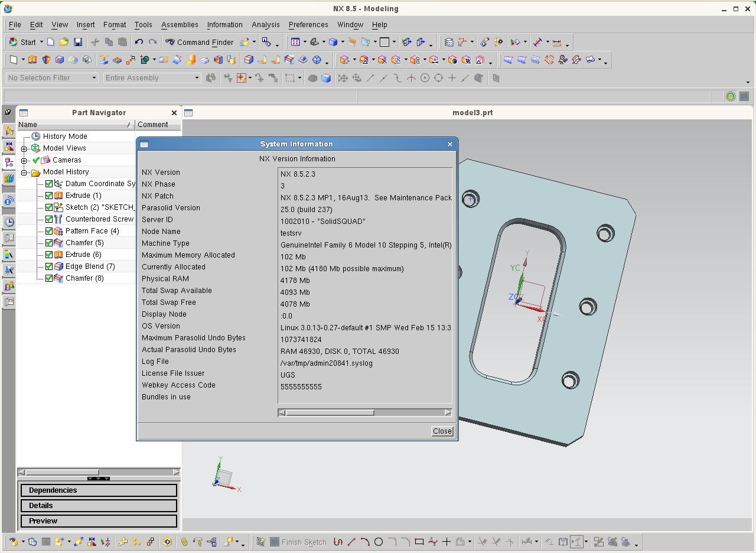Click the Undo arrow icon
The height and width of the screenshot is (553, 756).
139,42
